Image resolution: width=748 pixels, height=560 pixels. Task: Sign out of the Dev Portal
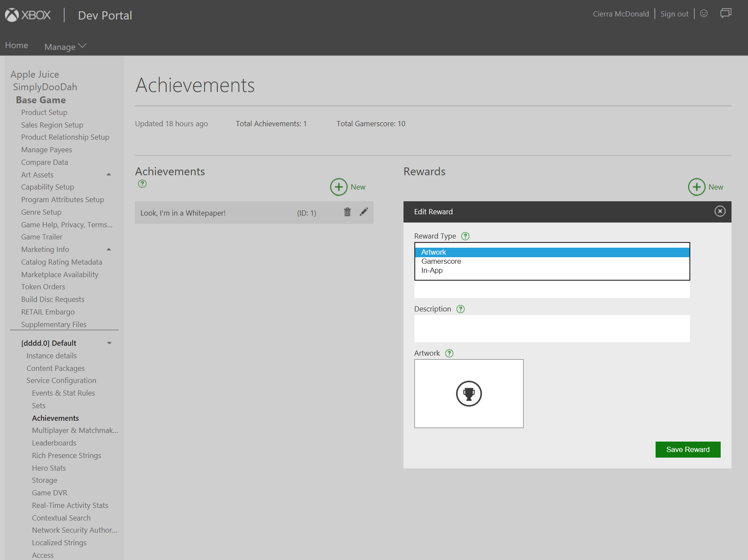coord(674,14)
